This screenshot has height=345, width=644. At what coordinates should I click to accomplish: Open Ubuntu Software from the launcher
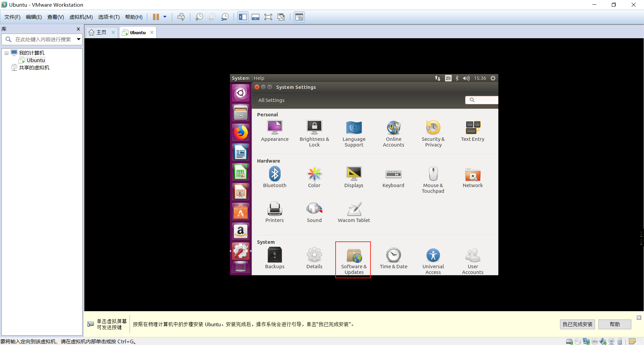241,212
